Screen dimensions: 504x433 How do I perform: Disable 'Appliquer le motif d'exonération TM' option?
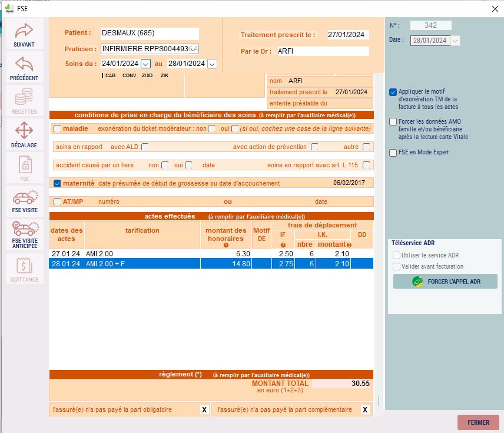coord(393,92)
